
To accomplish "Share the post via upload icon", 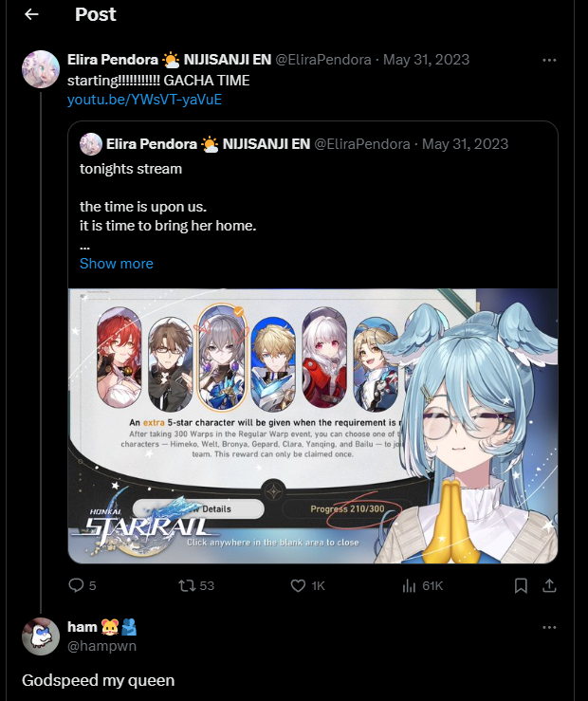I will [x=549, y=585].
